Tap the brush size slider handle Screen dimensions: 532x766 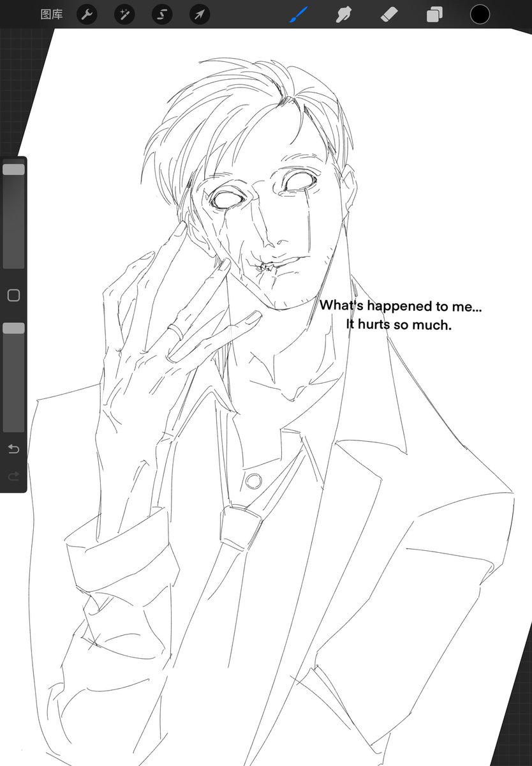coord(13,169)
